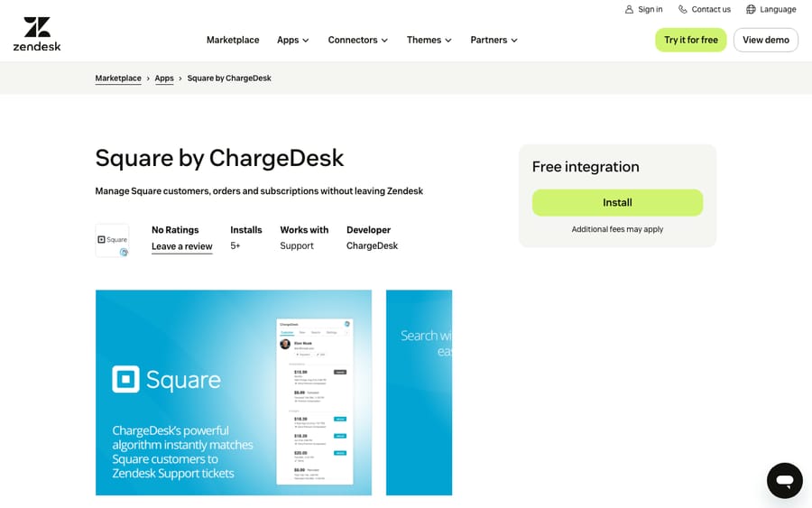The image size is (812, 508).
Task: Click the Square app logo thumbnail
Action: tap(113, 240)
